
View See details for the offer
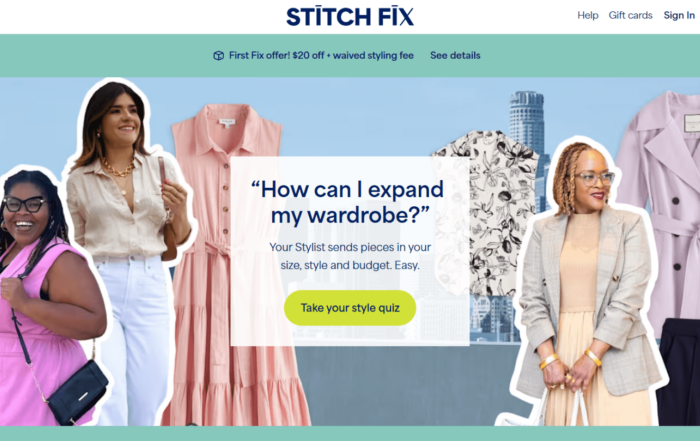click(455, 55)
